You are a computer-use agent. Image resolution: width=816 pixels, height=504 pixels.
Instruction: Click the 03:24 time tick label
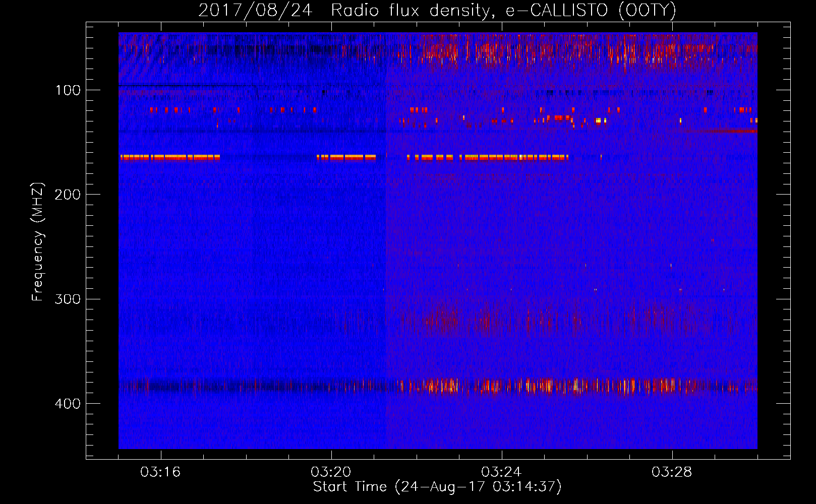pos(501,472)
